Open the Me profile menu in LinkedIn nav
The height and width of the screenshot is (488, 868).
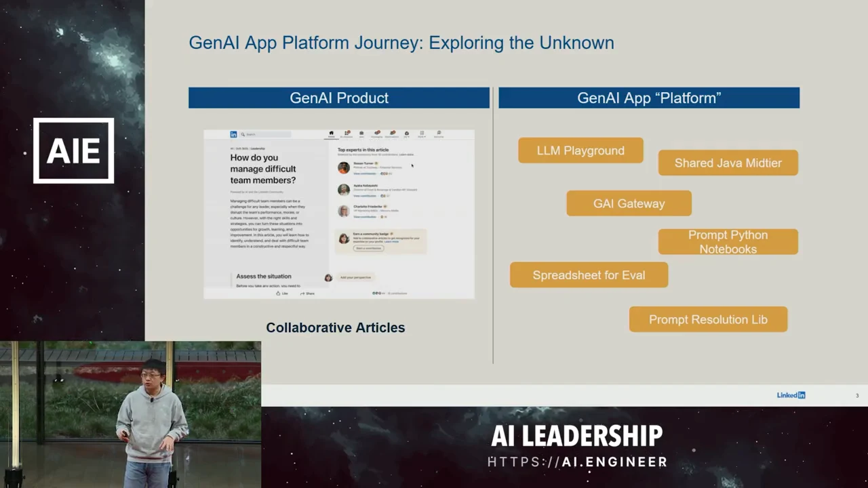tap(407, 134)
